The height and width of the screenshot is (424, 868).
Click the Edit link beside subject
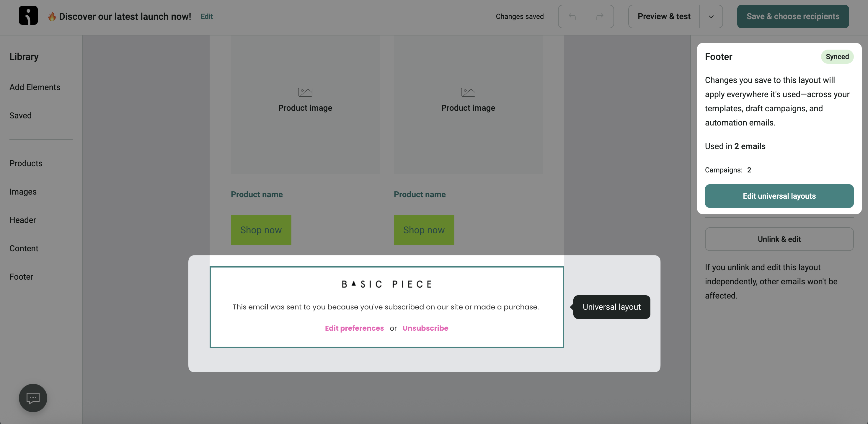click(207, 17)
